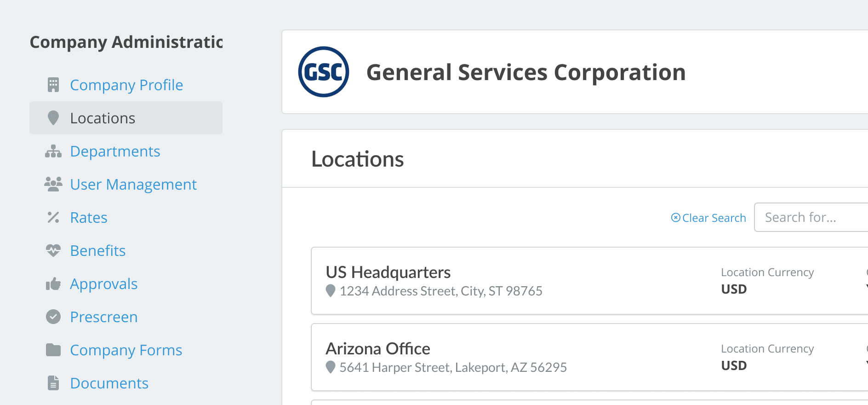Click the Locations pin icon in sidebar
The image size is (868, 405).
(53, 118)
